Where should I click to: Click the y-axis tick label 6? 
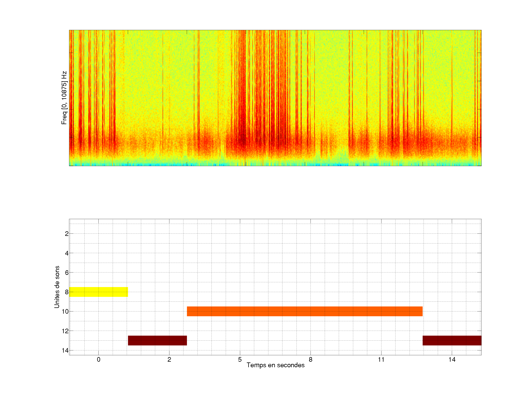pos(67,272)
